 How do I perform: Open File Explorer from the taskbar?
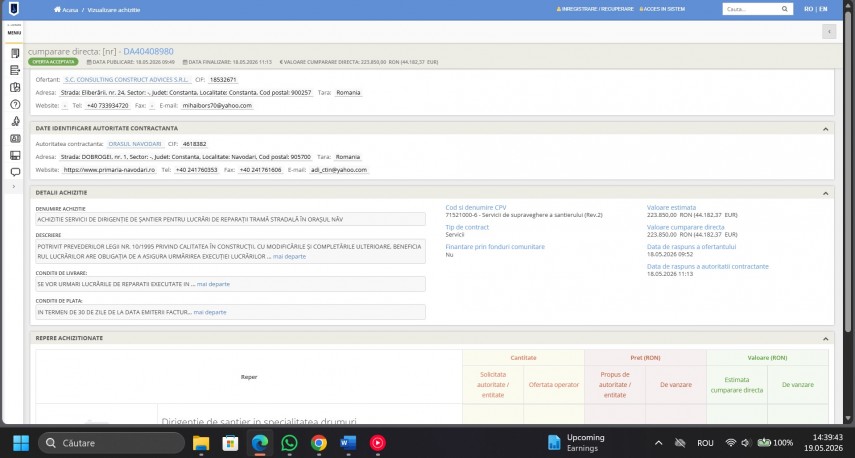tap(201, 443)
